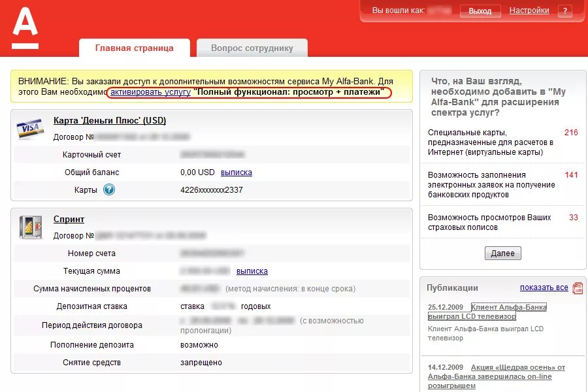Switch to Вопрос сотруднику tab
Image resolution: width=588 pixels, height=392 pixels.
click(x=252, y=48)
